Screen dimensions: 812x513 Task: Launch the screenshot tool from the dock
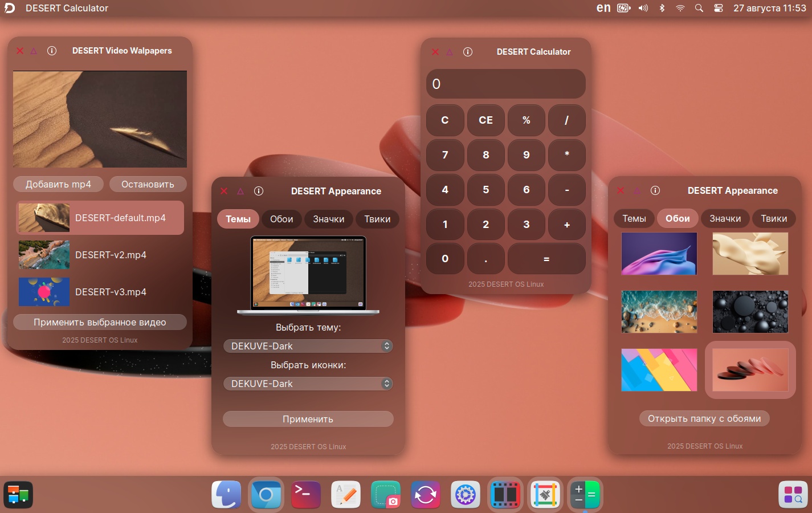385,494
